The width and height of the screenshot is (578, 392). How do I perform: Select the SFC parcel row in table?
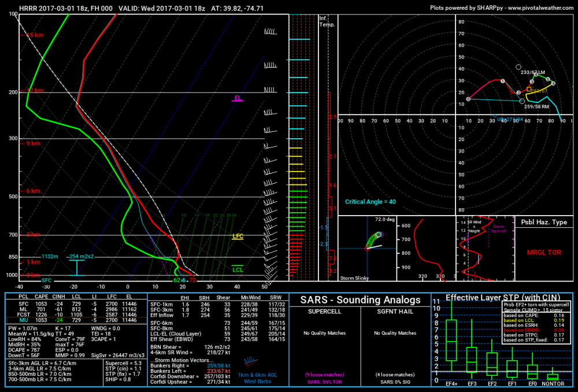(76, 304)
